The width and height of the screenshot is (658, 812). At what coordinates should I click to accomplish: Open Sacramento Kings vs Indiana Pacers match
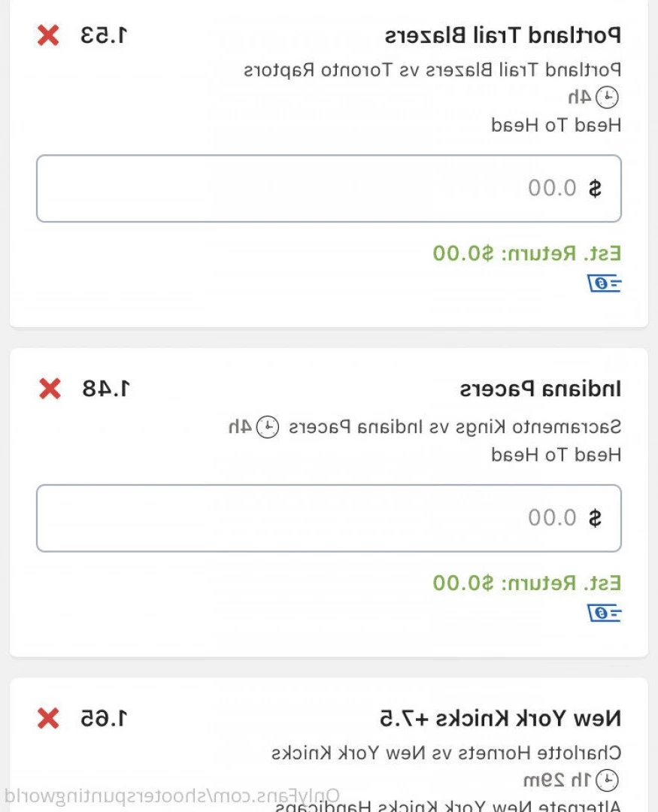[455, 427]
